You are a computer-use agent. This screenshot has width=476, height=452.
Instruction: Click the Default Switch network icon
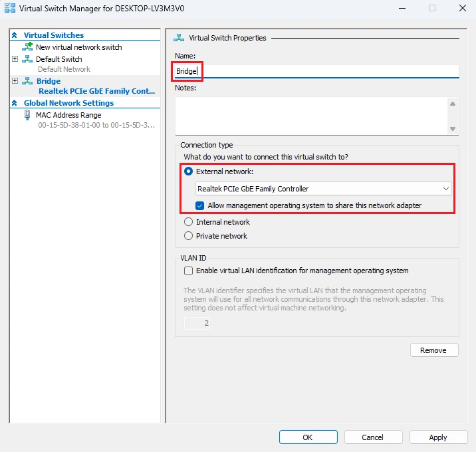click(x=27, y=59)
